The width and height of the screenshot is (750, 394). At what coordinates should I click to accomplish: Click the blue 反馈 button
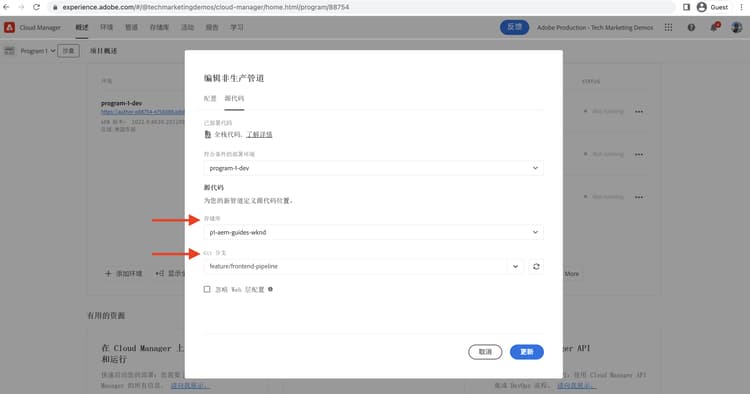pyautogui.click(x=515, y=27)
